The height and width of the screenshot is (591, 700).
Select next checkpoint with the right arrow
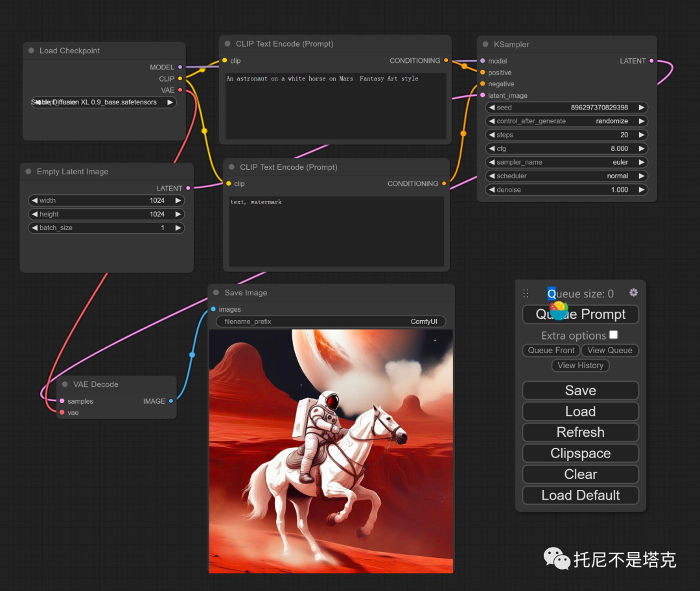click(170, 102)
